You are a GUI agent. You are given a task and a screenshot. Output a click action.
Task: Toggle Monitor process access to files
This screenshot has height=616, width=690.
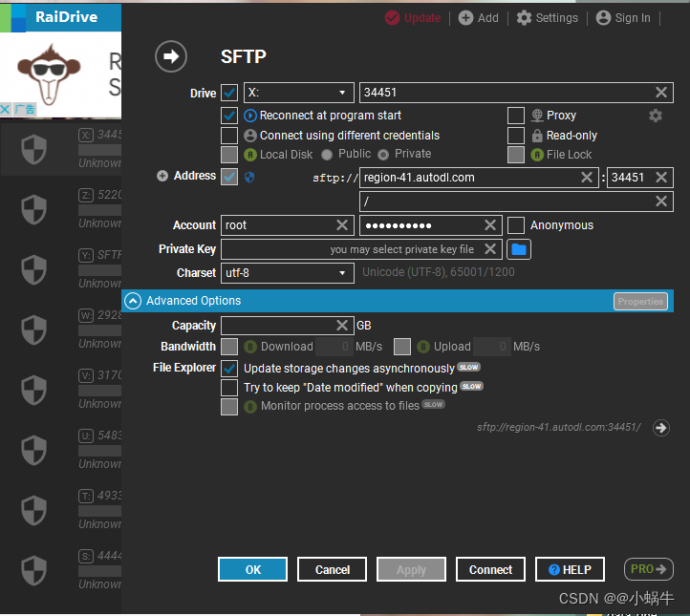pyautogui.click(x=229, y=407)
